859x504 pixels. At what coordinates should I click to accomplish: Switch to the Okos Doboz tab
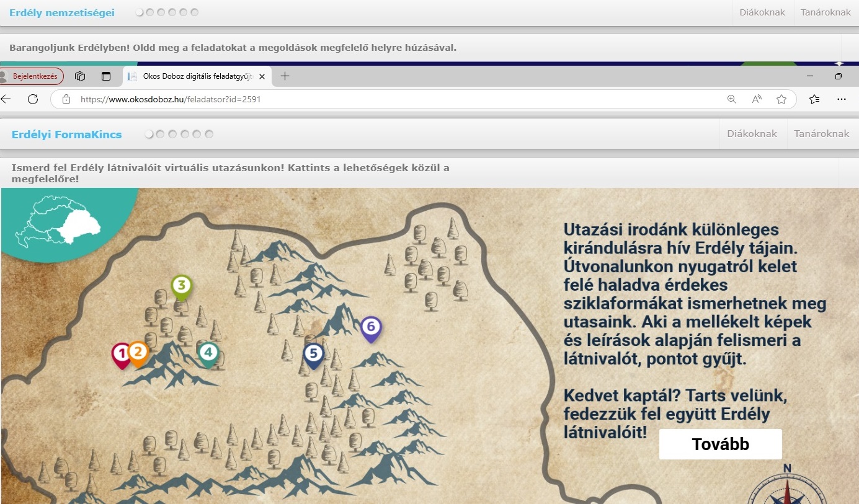click(x=192, y=76)
